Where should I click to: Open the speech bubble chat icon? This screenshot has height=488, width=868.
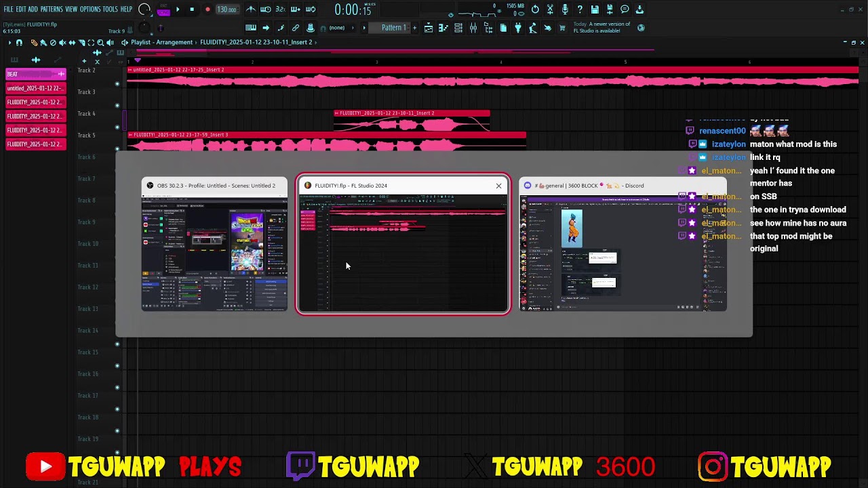click(x=625, y=9)
